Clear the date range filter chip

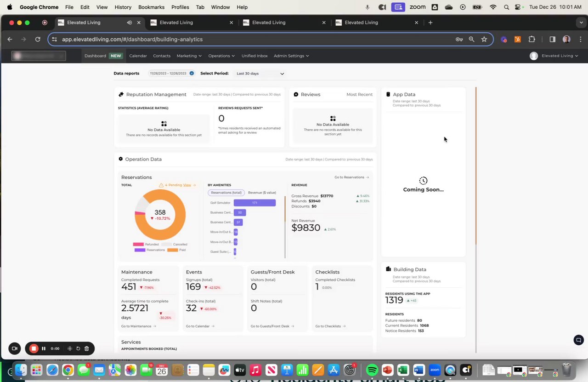192,73
